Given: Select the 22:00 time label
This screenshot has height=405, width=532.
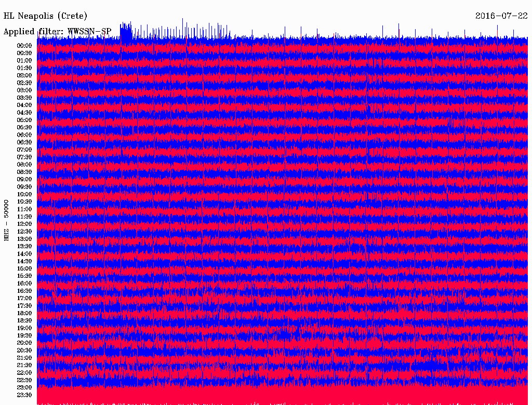Looking at the screenshot, I should pyautogui.click(x=24, y=372).
